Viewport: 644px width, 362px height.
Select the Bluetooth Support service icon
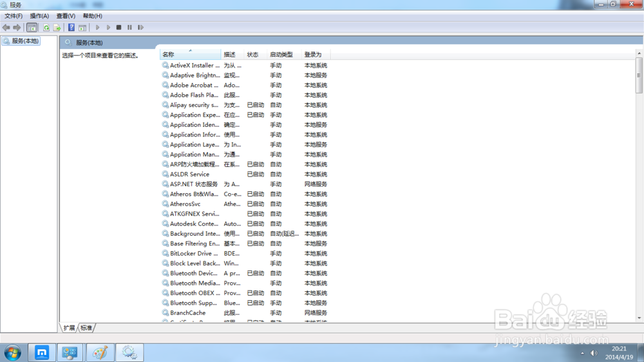pos(165,303)
